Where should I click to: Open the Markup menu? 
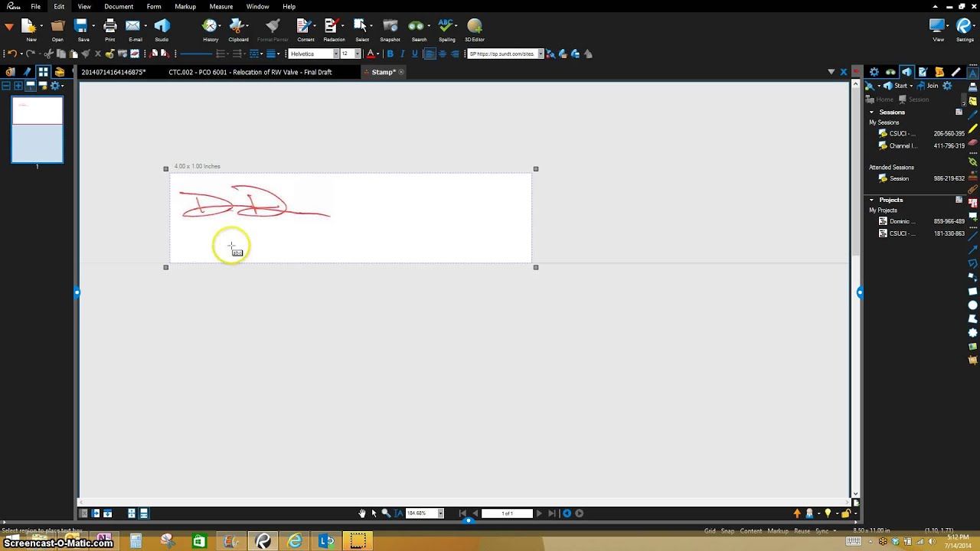point(185,6)
